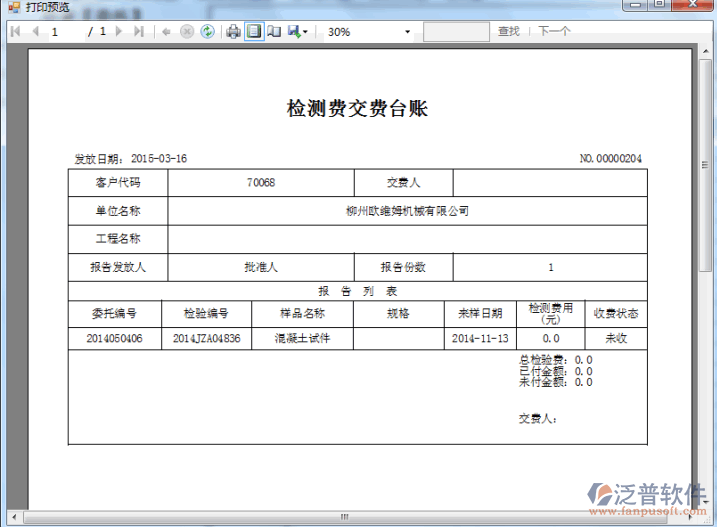The height and width of the screenshot is (527, 717).
Task: Print the report
Action: pyautogui.click(x=233, y=32)
